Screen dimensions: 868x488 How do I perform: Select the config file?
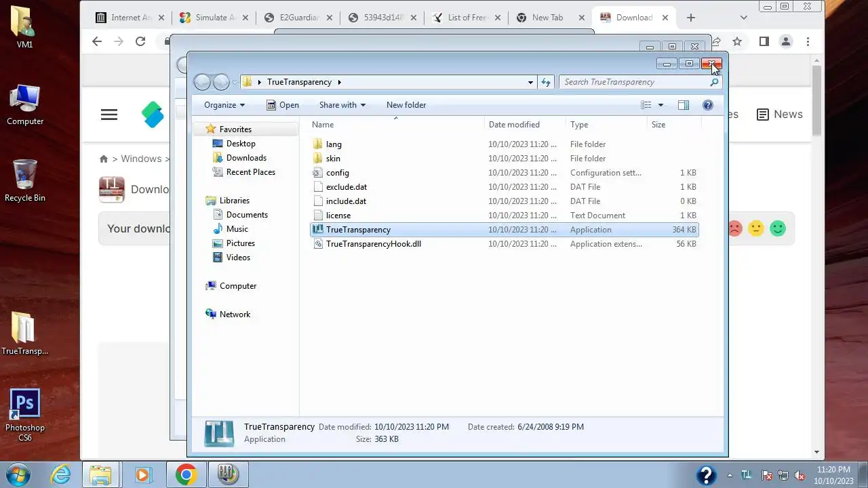click(504, 173)
